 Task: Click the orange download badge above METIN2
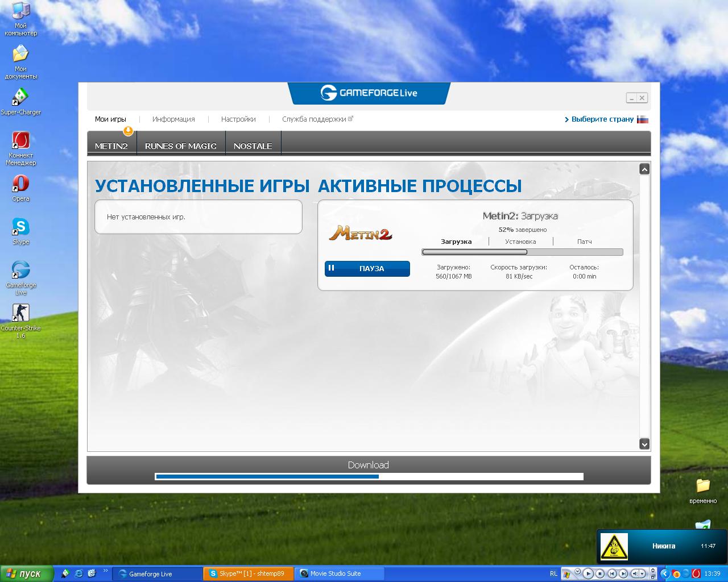point(128,131)
